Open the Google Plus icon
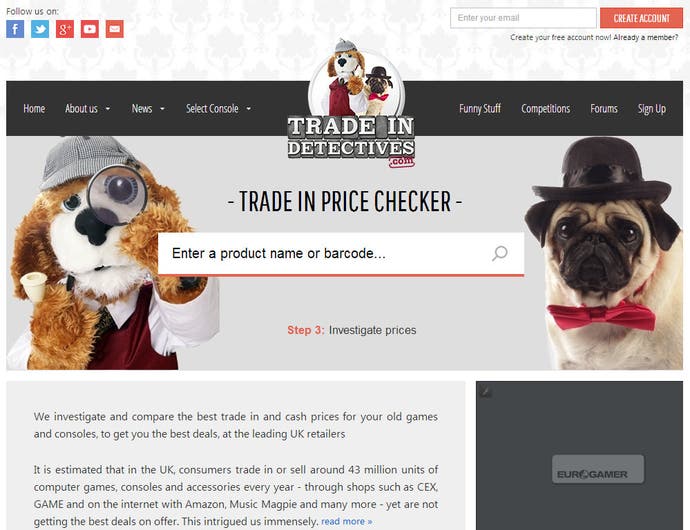 [x=65, y=29]
